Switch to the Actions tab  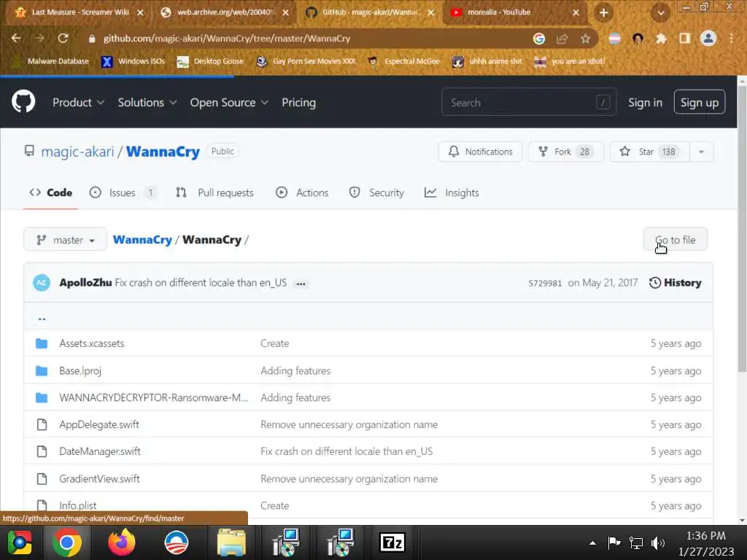pyautogui.click(x=302, y=192)
